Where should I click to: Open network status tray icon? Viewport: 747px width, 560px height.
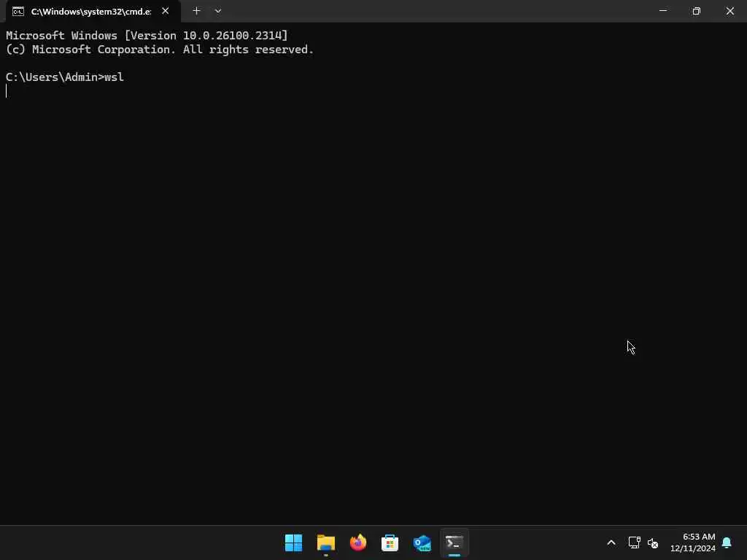click(634, 542)
